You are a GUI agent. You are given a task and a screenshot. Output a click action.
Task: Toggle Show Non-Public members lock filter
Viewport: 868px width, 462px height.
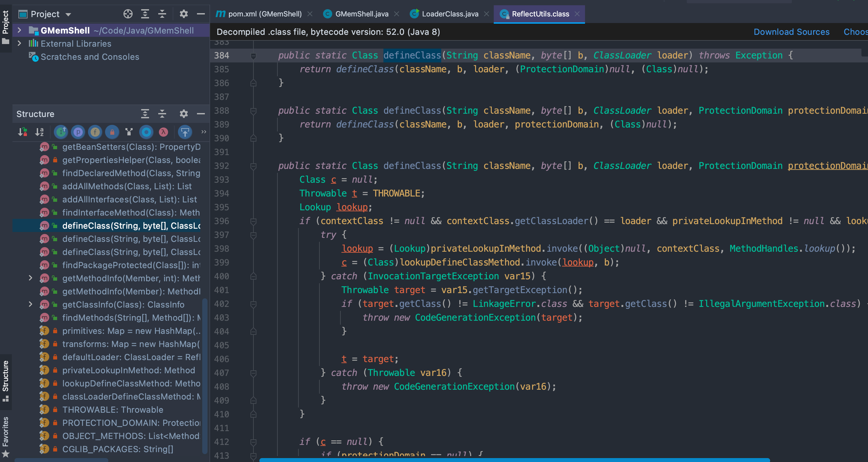click(112, 132)
